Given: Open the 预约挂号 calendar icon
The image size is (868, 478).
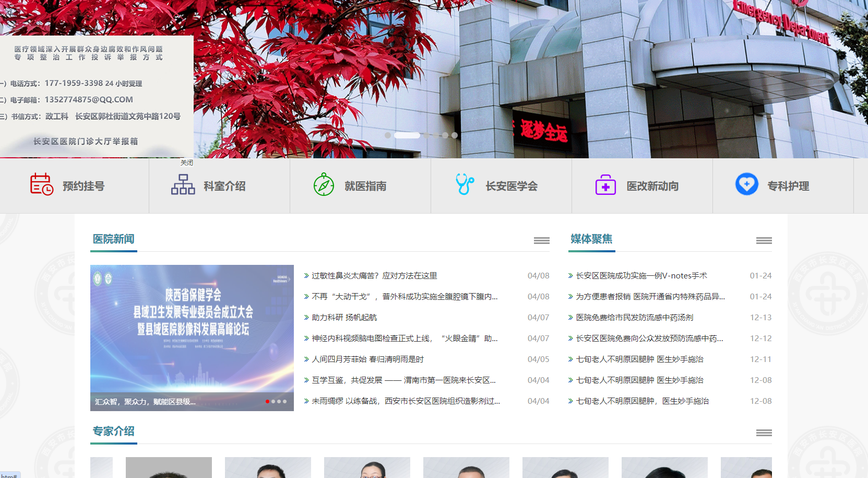Looking at the screenshot, I should pos(42,184).
